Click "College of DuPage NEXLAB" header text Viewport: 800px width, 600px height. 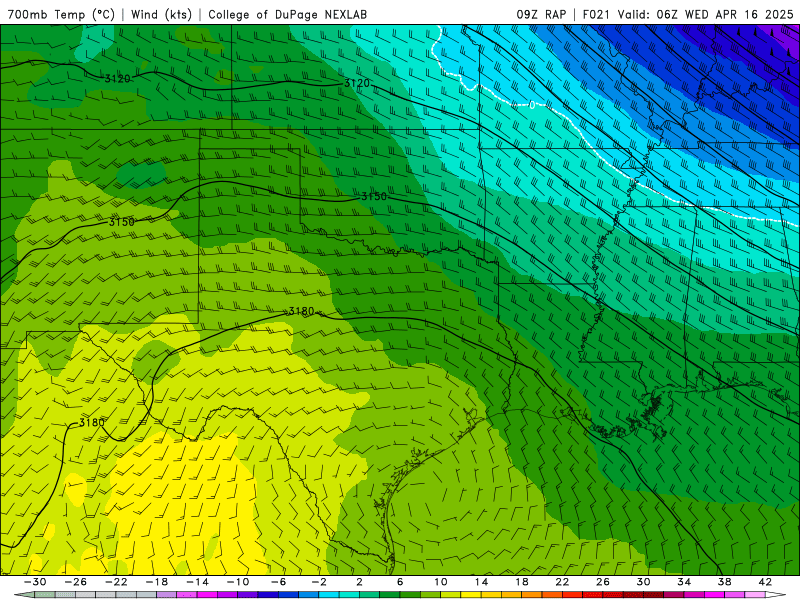coord(287,14)
